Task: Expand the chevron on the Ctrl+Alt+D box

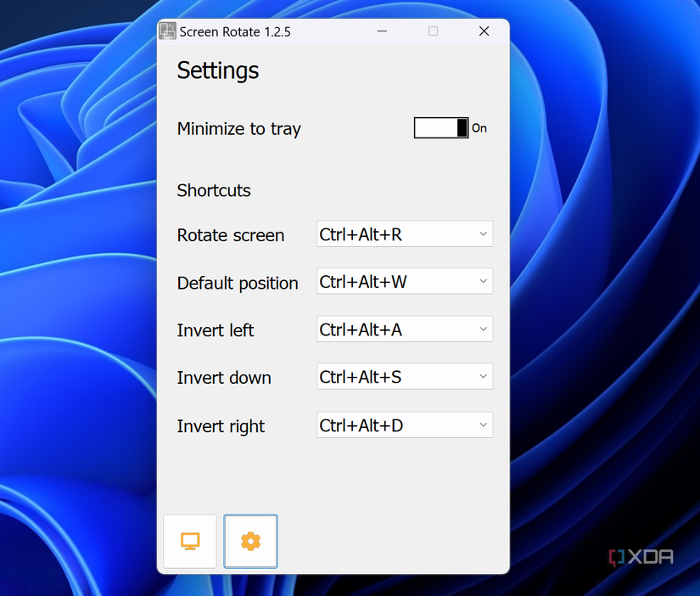Action: 483,425
